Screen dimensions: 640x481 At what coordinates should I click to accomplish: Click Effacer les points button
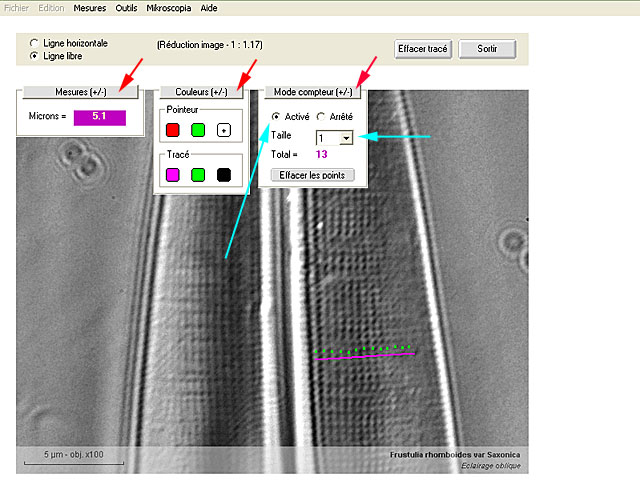(312, 175)
